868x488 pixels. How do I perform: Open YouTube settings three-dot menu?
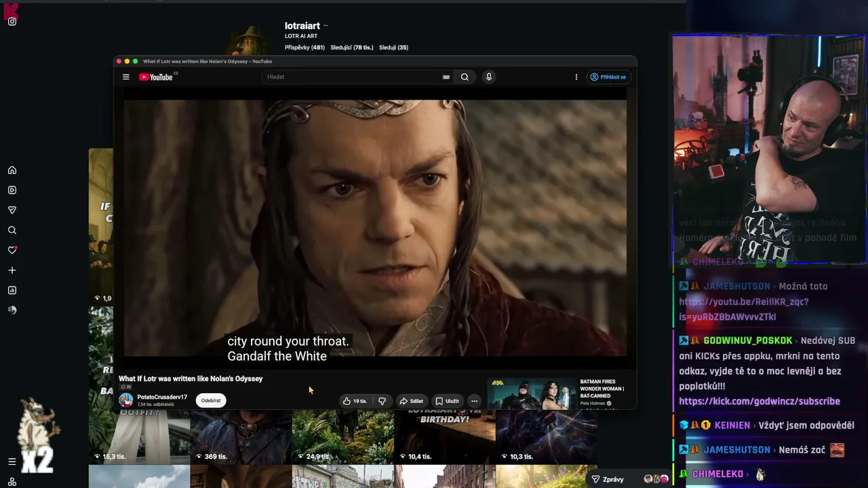(576, 77)
